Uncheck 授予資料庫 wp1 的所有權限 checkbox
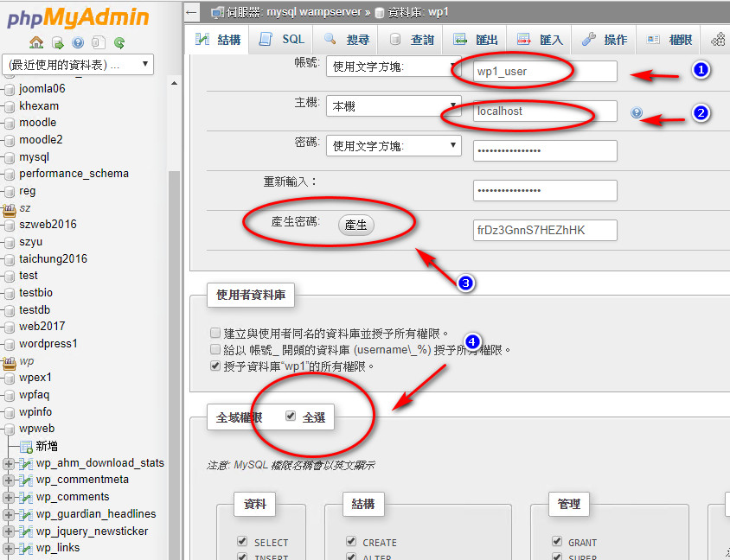This screenshot has height=560, width=730. pos(215,366)
